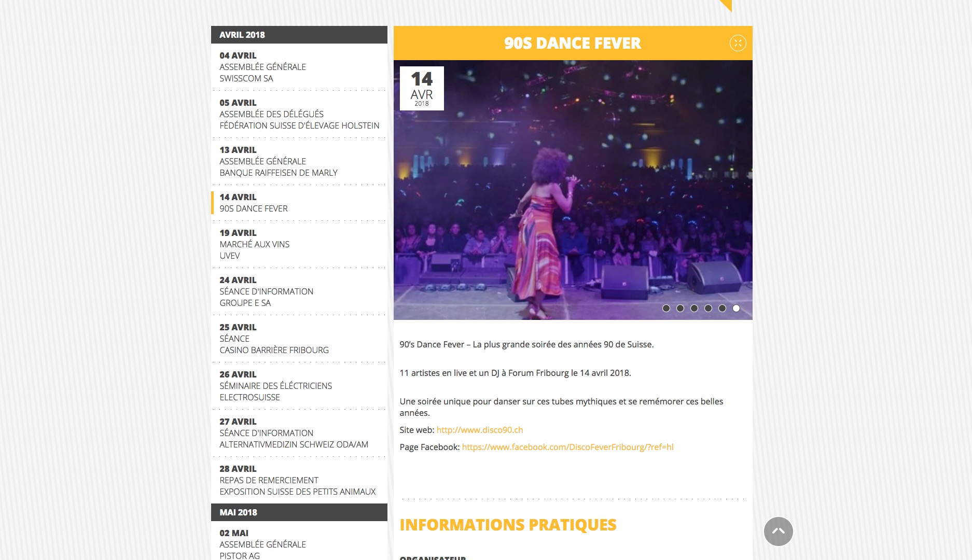Click the 'Une soirée unique pour danser' paragraph
This screenshot has height=560, width=972.
pyautogui.click(x=561, y=407)
